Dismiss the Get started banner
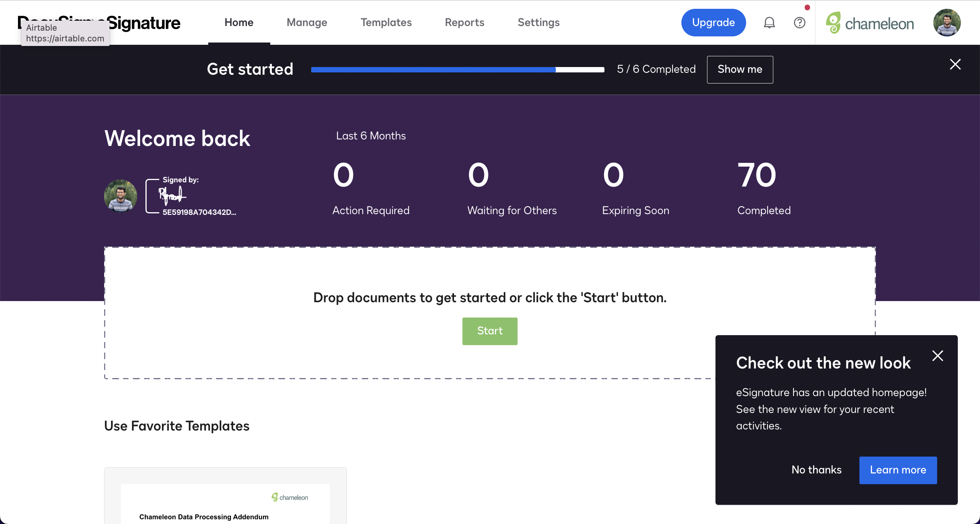Image resolution: width=980 pixels, height=524 pixels. (955, 64)
